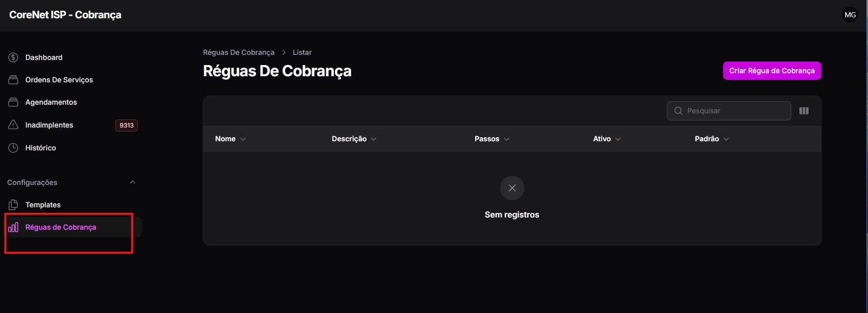Screen dimensions: 868x313
Task: Open the MG user avatar menu
Action: coord(850,15)
